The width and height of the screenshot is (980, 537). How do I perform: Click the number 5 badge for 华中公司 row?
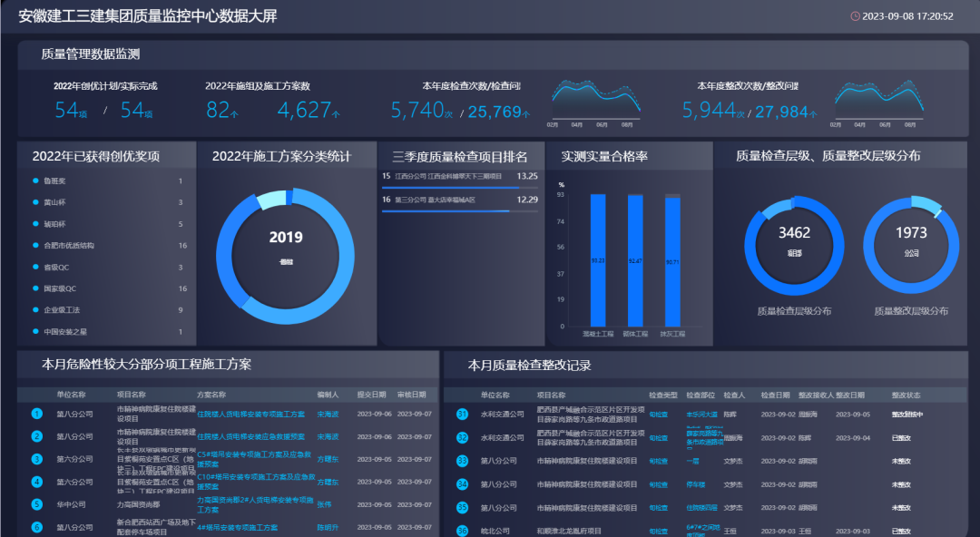(37, 504)
